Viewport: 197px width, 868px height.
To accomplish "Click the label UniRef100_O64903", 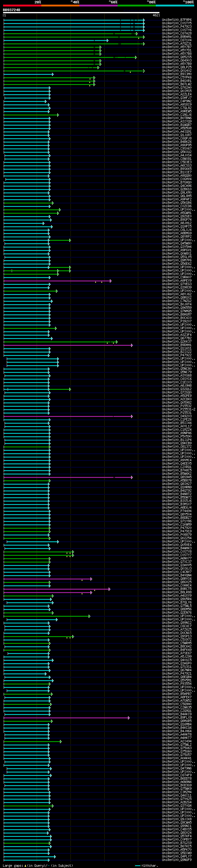I will point(177,61).
